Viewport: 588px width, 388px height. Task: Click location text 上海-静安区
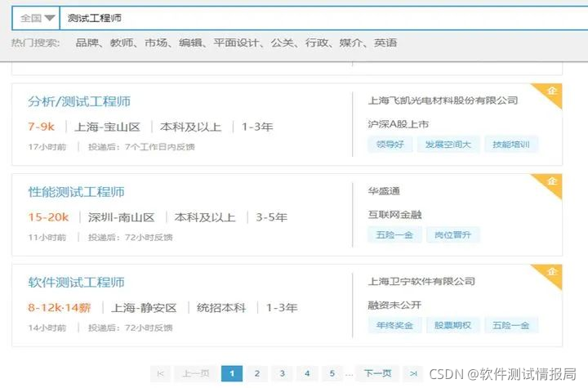144,308
